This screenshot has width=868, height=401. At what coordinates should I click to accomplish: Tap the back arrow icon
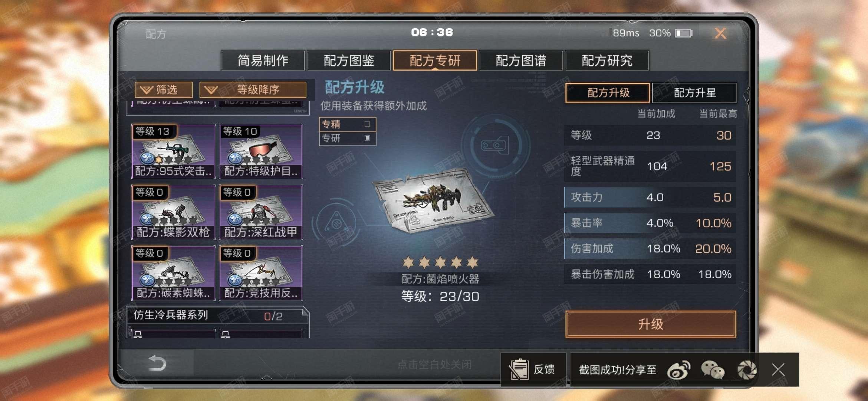(157, 363)
